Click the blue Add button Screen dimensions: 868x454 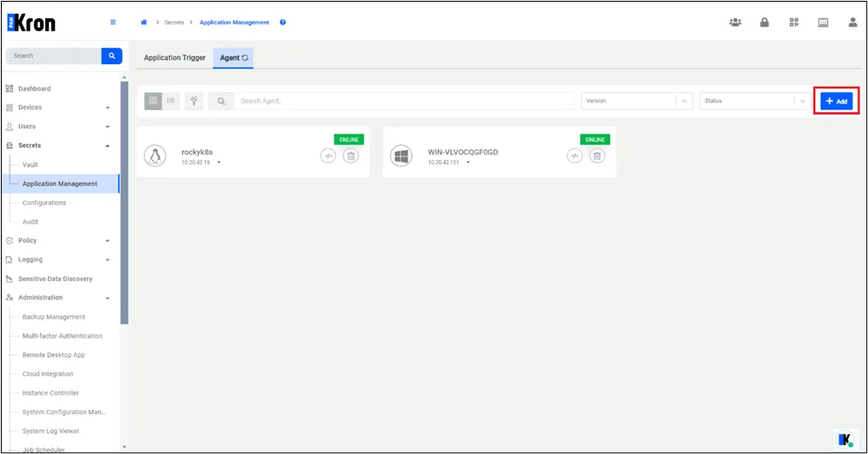click(837, 102)
